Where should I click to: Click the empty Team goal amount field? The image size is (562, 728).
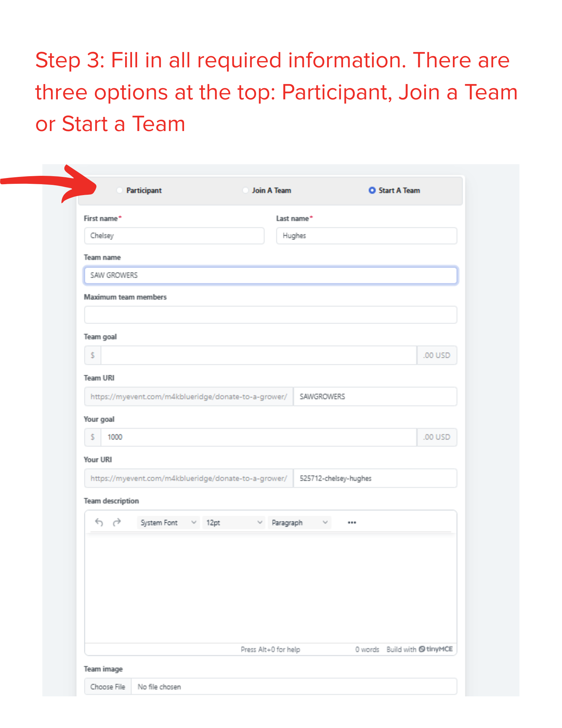[x=259, y=355]
